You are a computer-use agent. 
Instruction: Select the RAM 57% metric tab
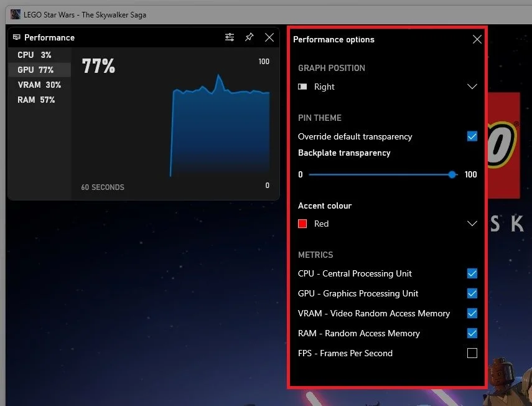[39, 100]
